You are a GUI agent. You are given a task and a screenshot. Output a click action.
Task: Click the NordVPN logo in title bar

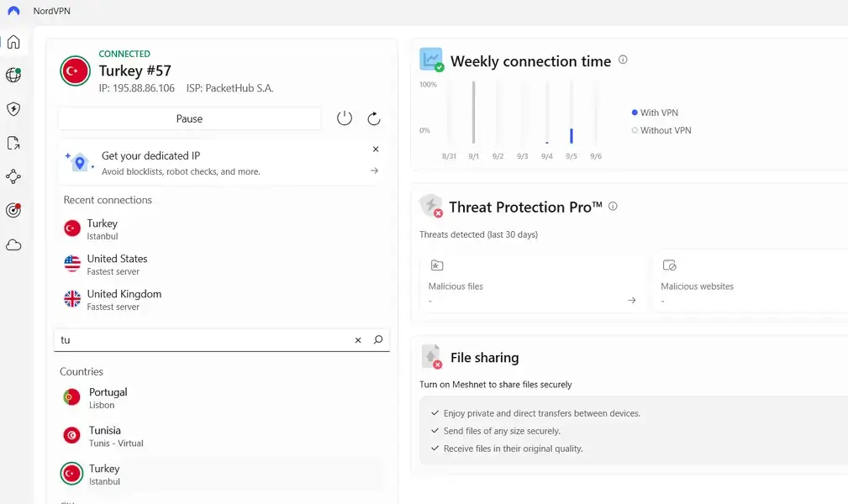13,11
